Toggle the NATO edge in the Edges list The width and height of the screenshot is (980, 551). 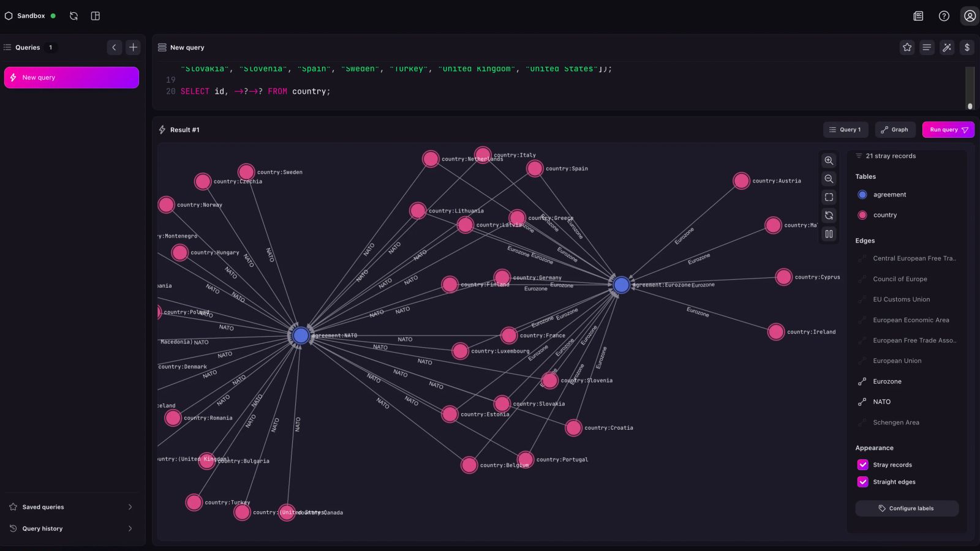[x=881, y=402]
